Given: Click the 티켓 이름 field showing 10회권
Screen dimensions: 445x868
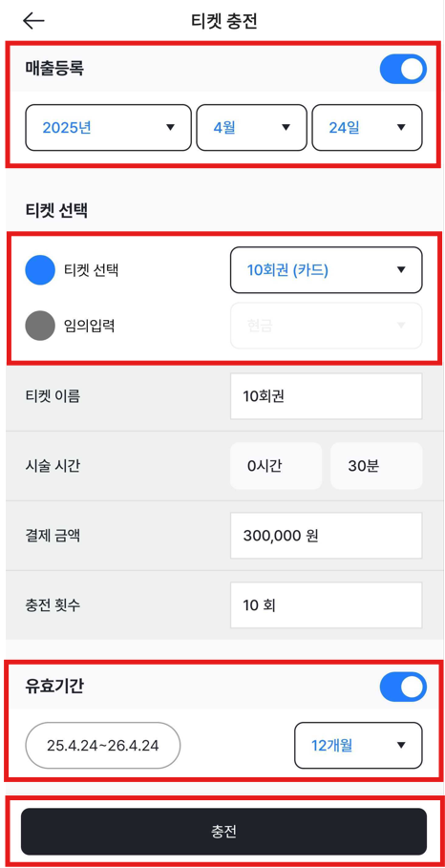Looking at the screenshot, I should click(x=326, y=396).
